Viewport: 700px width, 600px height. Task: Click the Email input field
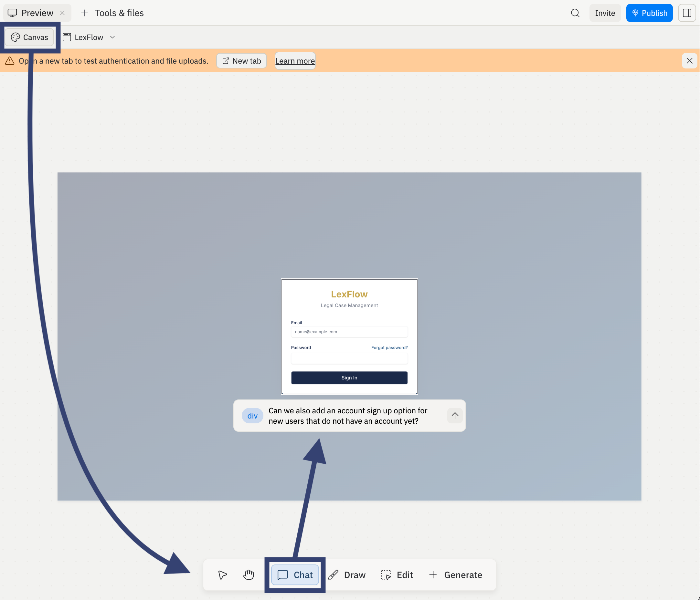click(349, 332)
